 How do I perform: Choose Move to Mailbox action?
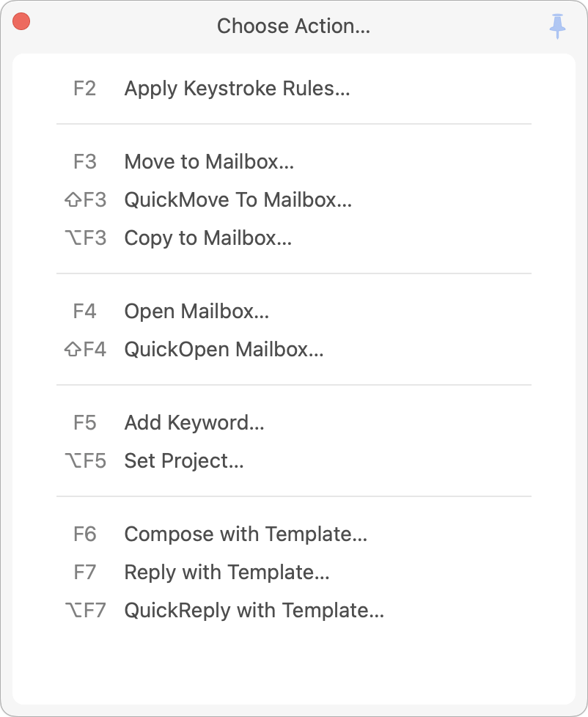coord(209,161)
